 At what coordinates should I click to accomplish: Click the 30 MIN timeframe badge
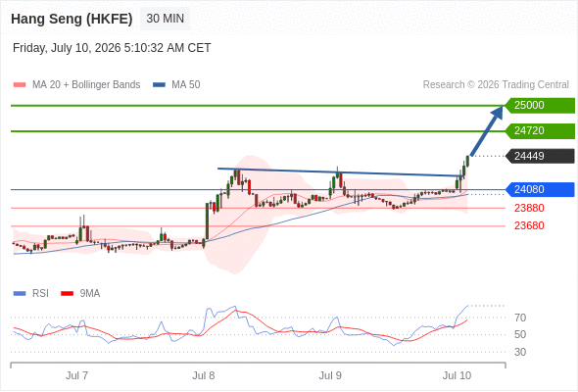click(165, 19)
